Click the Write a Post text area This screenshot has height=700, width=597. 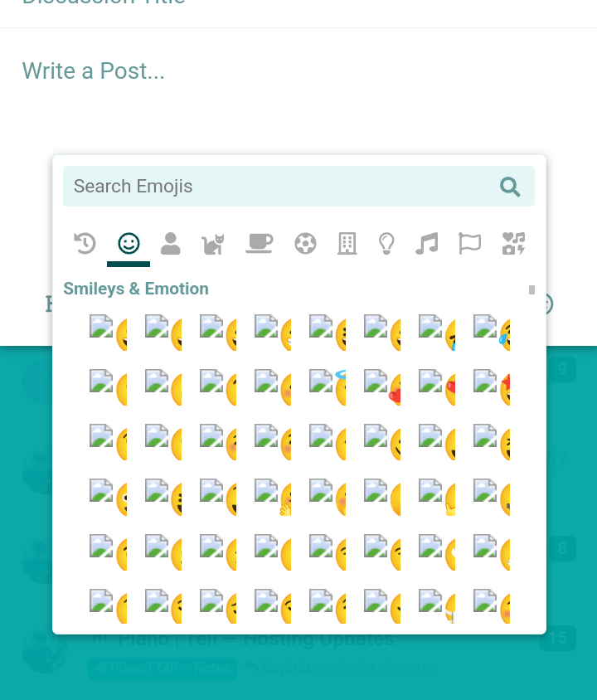(298, 90)
